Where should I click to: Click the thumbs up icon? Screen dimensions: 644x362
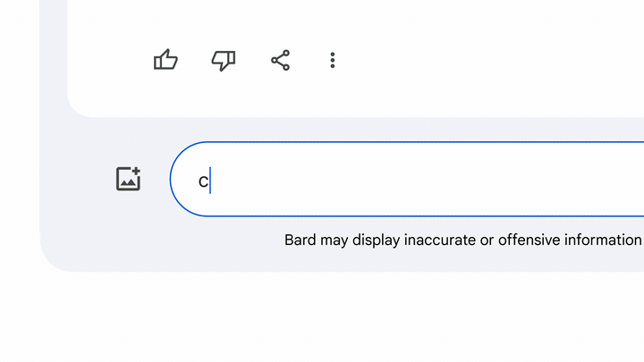165,60
